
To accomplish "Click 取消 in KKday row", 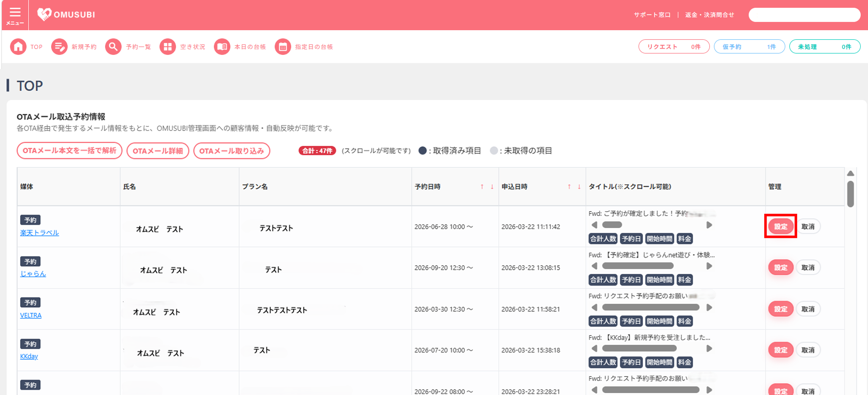I will pos(808,350).
